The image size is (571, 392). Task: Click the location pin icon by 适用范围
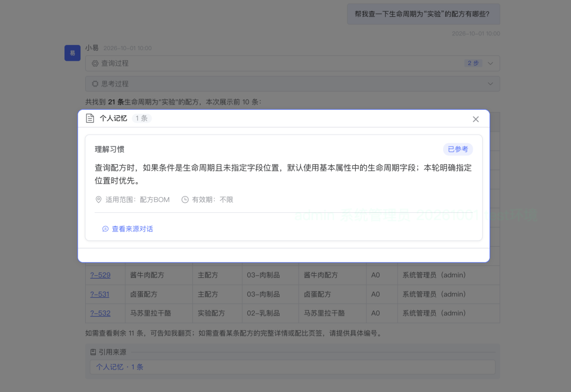coord(98,200)
